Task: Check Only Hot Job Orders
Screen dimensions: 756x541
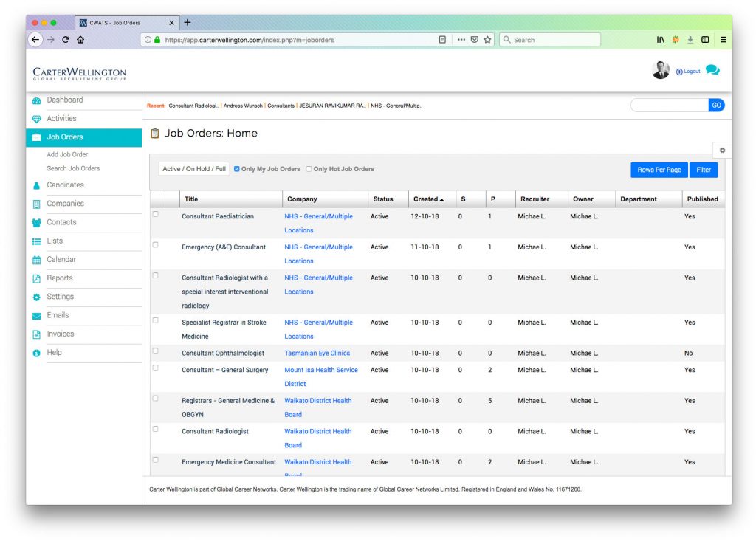Action: pos(309,169)
